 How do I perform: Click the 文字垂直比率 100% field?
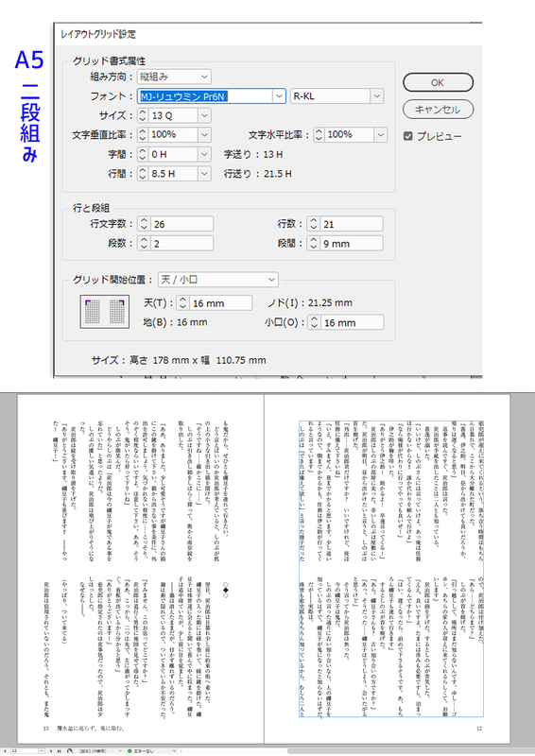[x=173, y=134]
